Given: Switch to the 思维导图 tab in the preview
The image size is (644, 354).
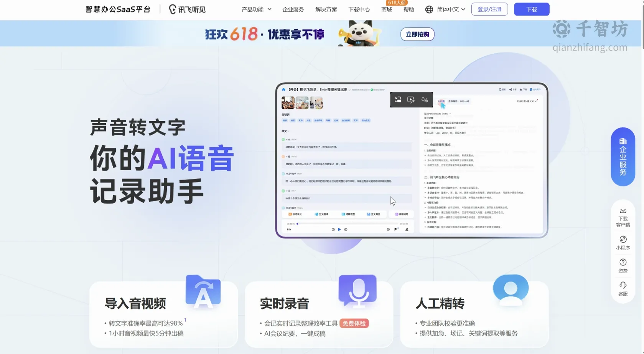Looking at the screenshot, I should pyautogui.click(x=453, y=101).
